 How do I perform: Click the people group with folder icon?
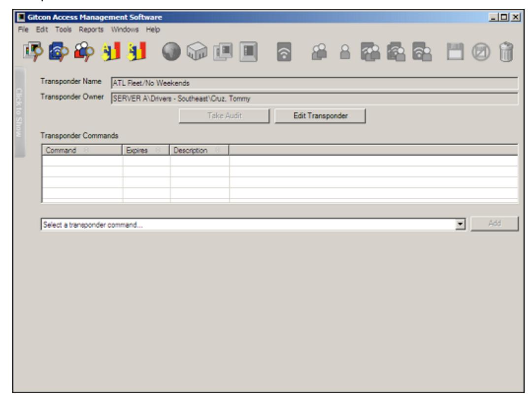click(x=370, y=52)
